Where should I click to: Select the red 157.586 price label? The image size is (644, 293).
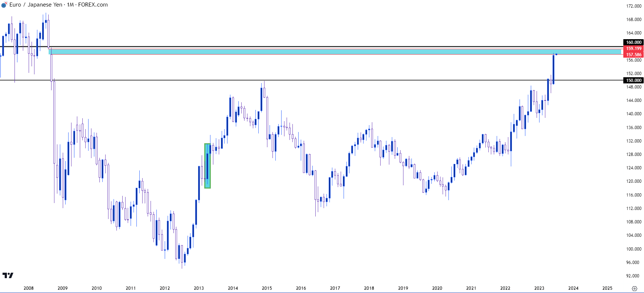633,55
